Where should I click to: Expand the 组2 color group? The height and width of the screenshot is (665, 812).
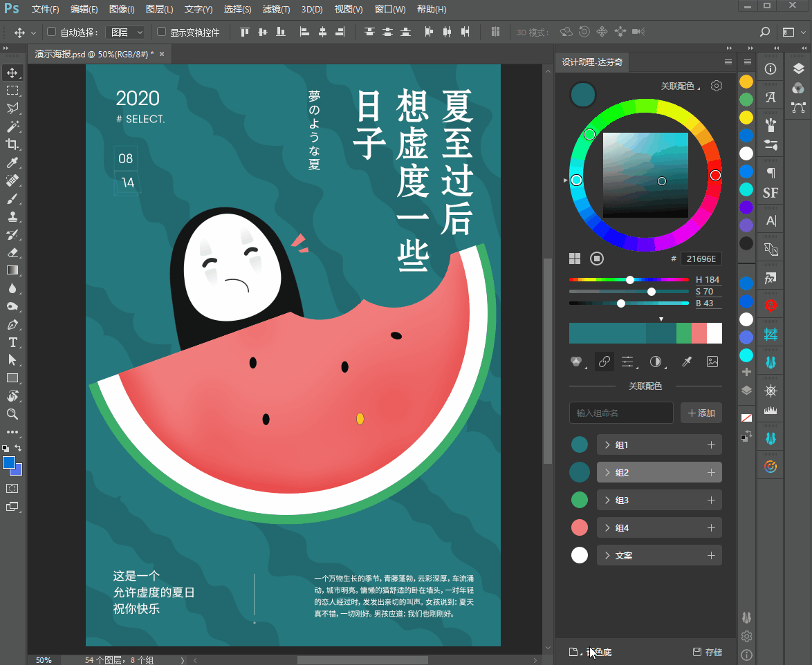tap(607, 473)
